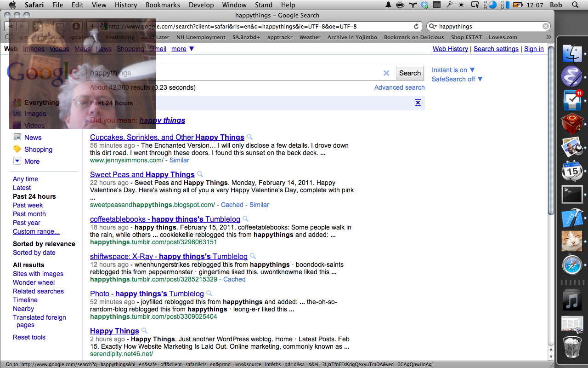Screen dimensions: 588x368
Task: Click the Safari compass icon in Dock
Action: coord(572,265)
